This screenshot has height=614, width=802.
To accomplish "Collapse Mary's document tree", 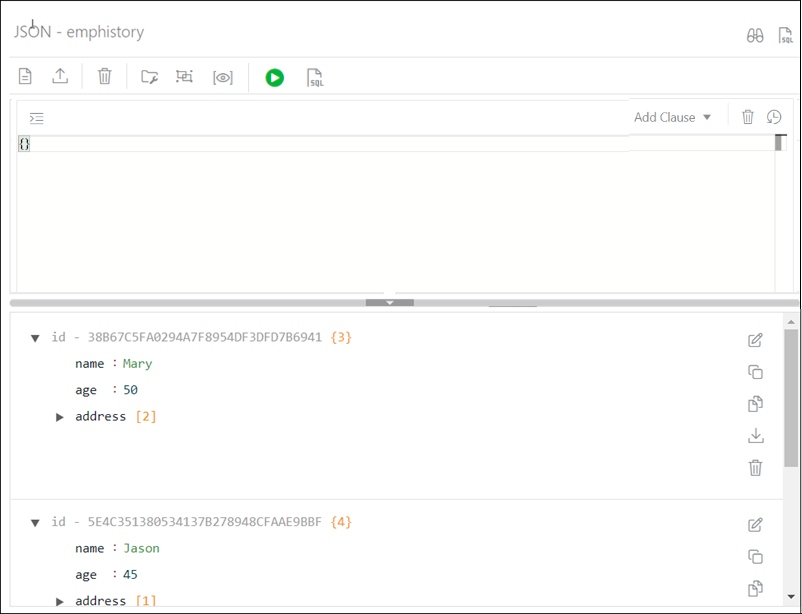I will click(x=35, y=337).
